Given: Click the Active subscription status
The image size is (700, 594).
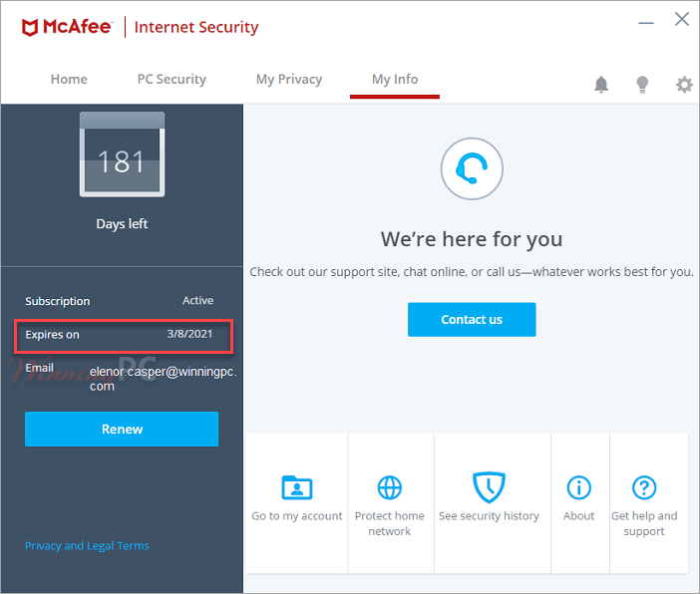Looking at the screenshot, I should (197, 300).
